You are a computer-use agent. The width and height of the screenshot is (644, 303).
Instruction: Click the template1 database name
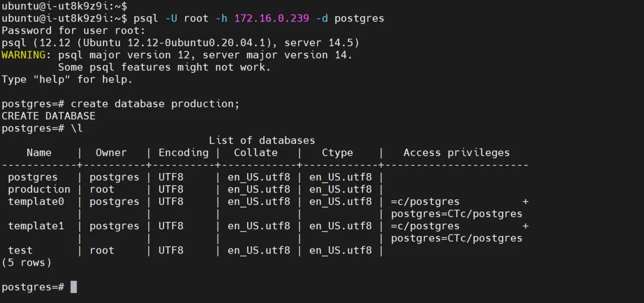click(x=36, y=226)
